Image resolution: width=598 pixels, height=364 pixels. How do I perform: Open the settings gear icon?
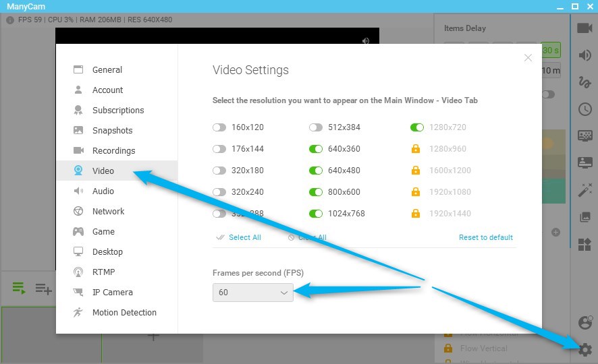pyautogui.click(x=585, y=349)
